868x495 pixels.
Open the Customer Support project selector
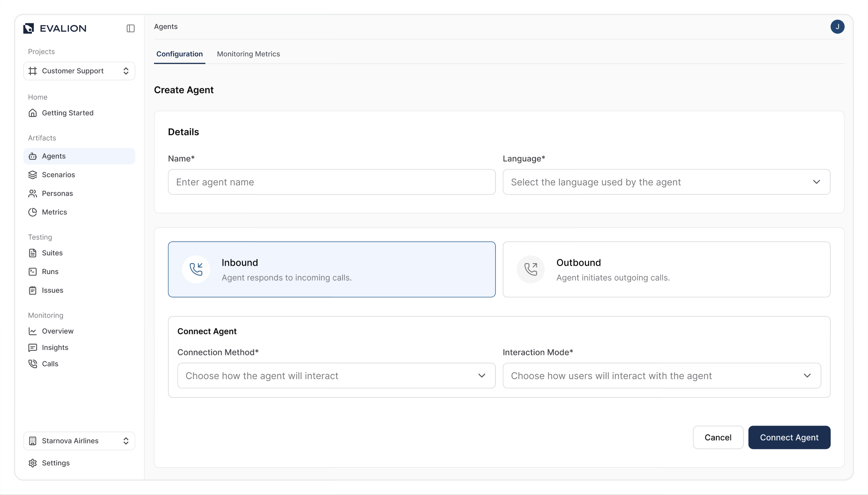(79, 71)
